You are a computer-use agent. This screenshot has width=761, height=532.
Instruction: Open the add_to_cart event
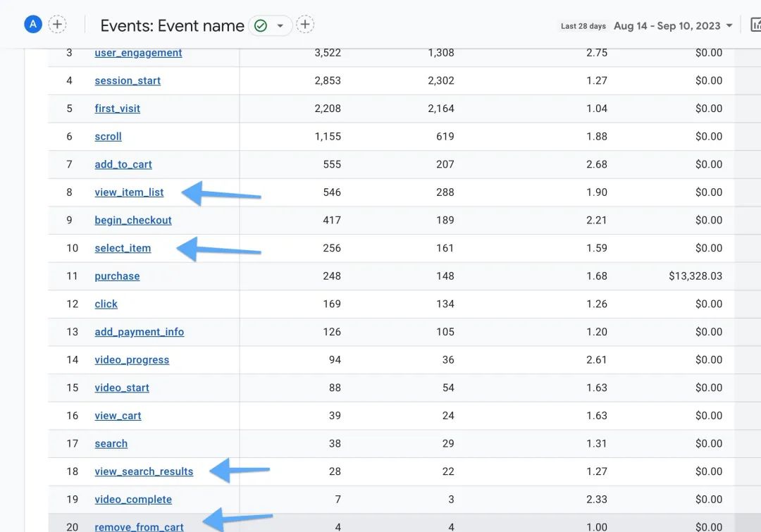(x=123, y=165)
